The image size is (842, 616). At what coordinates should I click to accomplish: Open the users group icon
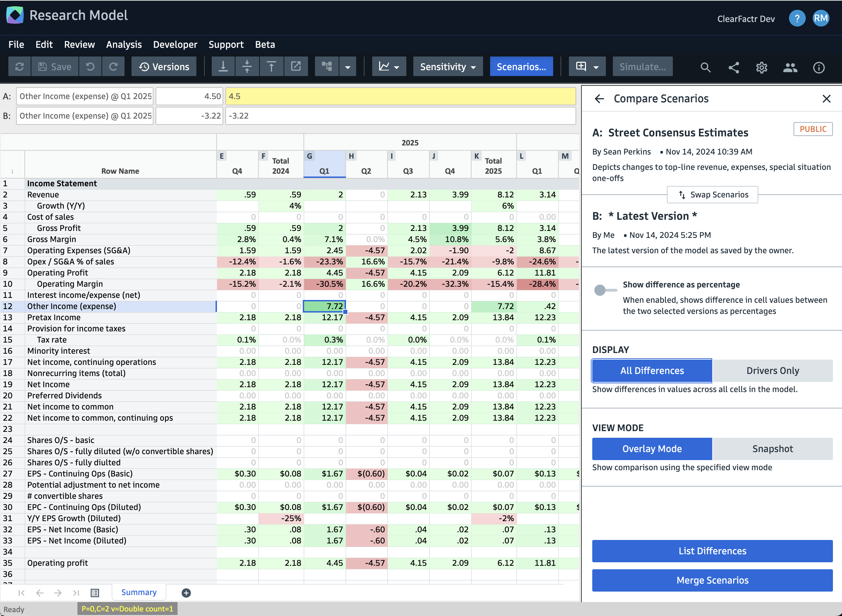(790, 67)
